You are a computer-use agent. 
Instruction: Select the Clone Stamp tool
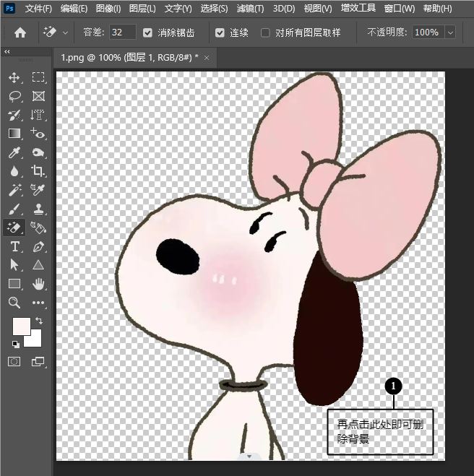click(38, 209)
